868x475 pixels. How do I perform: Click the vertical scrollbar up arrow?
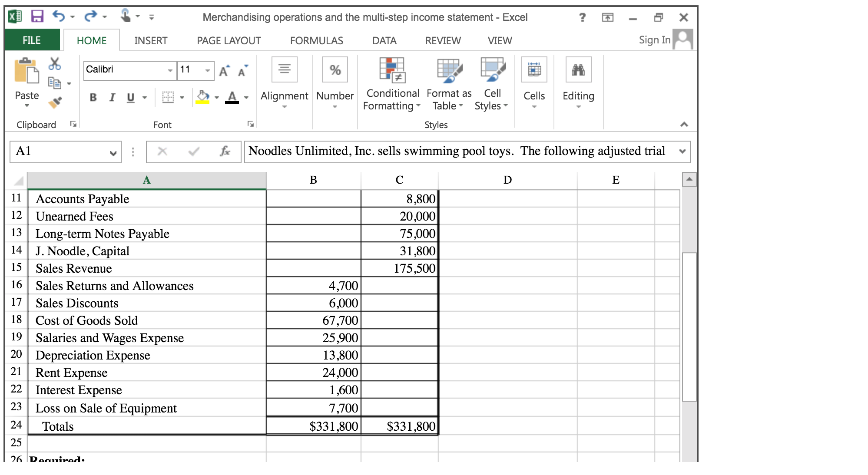tap(689, 179)
